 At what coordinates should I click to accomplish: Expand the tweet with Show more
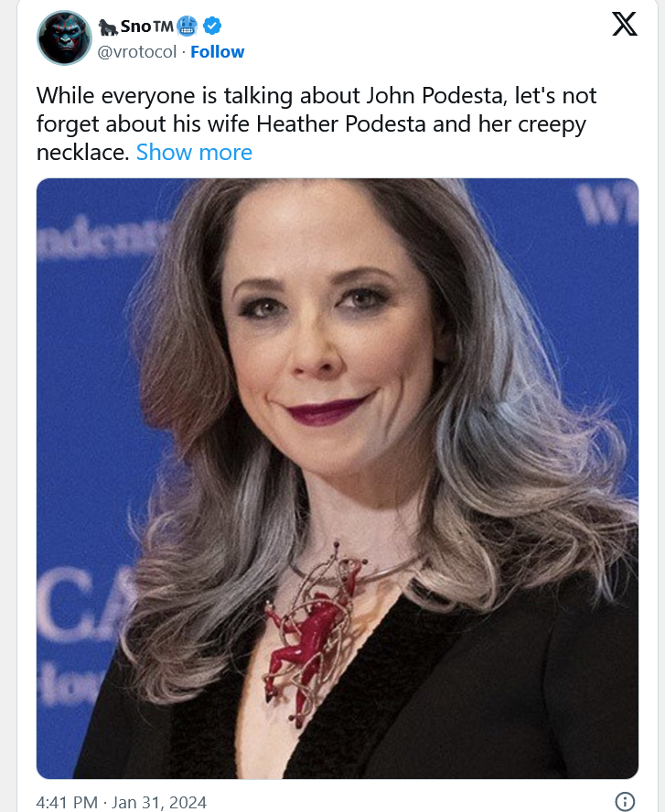(x=194, y=152)
